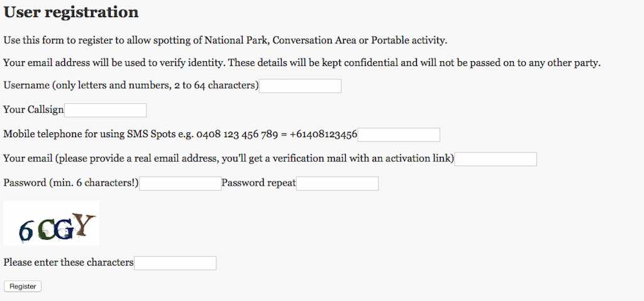Click the User registration heading

point(71,13)
